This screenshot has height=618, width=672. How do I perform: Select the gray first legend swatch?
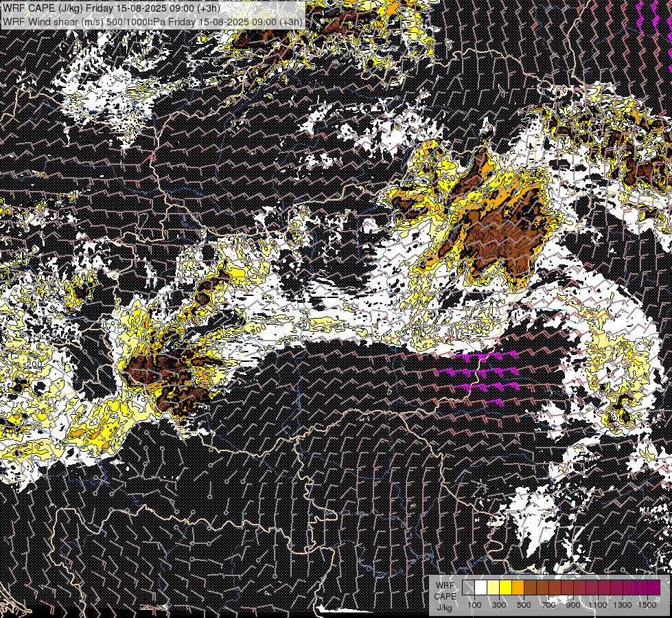468,587
